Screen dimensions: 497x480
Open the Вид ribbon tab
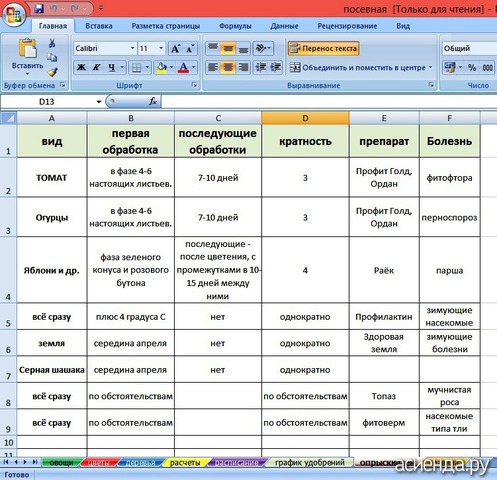click(x=403, y=26)
